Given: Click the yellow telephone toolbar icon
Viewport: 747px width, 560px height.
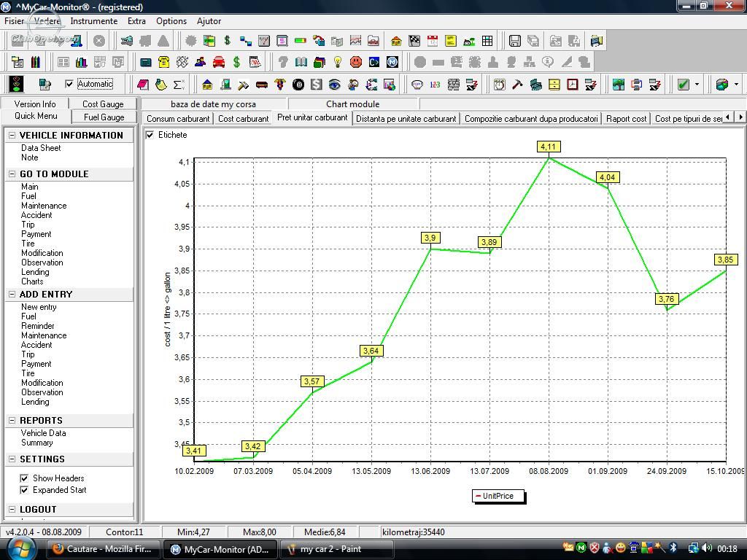Looking at the screenshot, I should [x=164, y=62].
